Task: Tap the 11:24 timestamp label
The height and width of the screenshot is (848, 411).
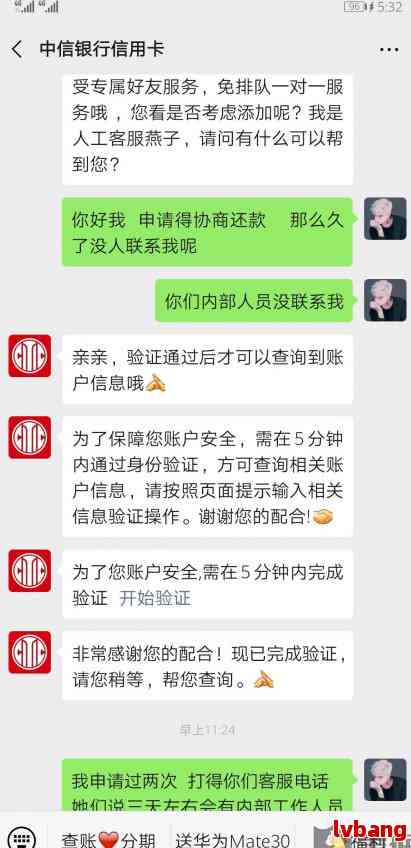Action: 208,730
